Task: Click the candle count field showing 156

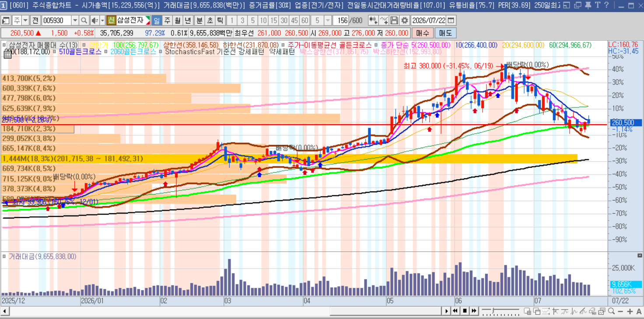Action: point(342,21)
